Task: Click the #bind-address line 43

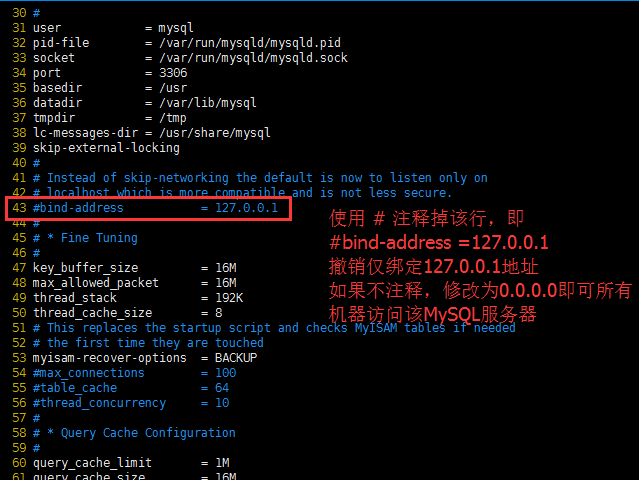Action: point(155,208)
